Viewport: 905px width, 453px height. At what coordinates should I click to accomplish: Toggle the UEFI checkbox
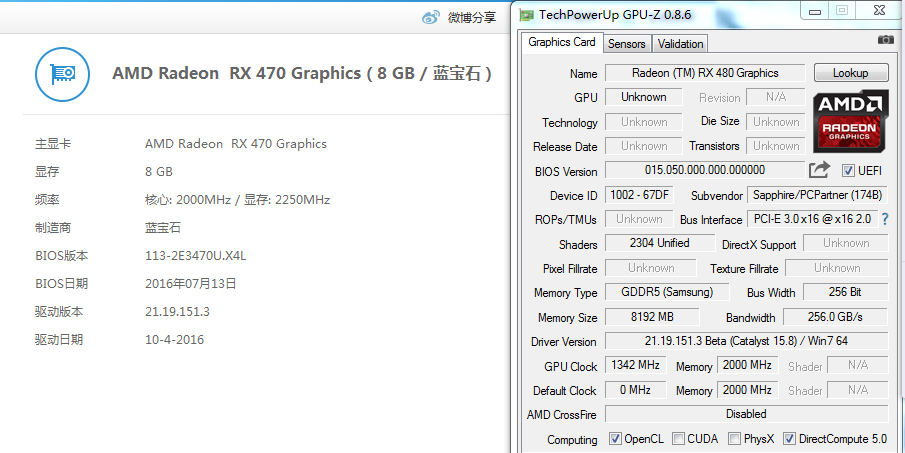click(x=848, y=171)
